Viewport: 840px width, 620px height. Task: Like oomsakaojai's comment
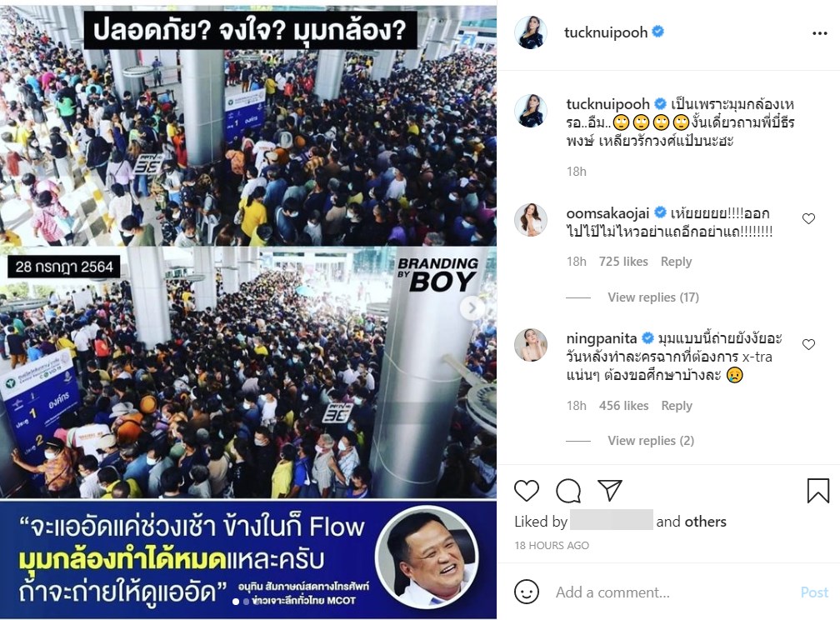[808, 218]
